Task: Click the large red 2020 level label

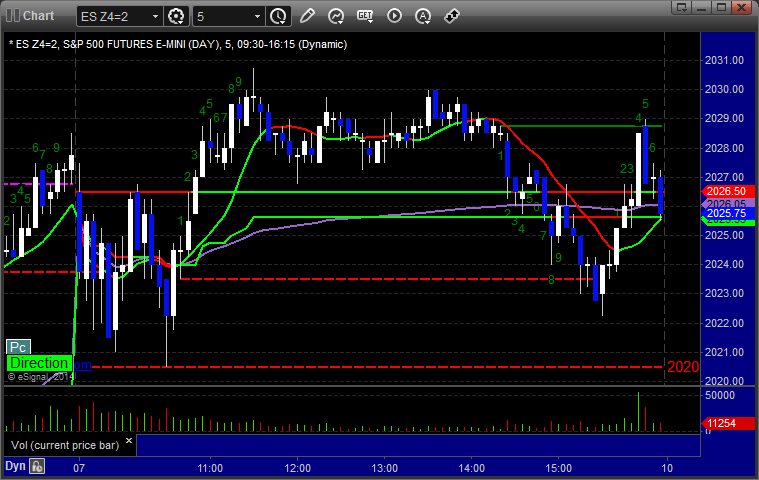Action: (x=683, y=367)
